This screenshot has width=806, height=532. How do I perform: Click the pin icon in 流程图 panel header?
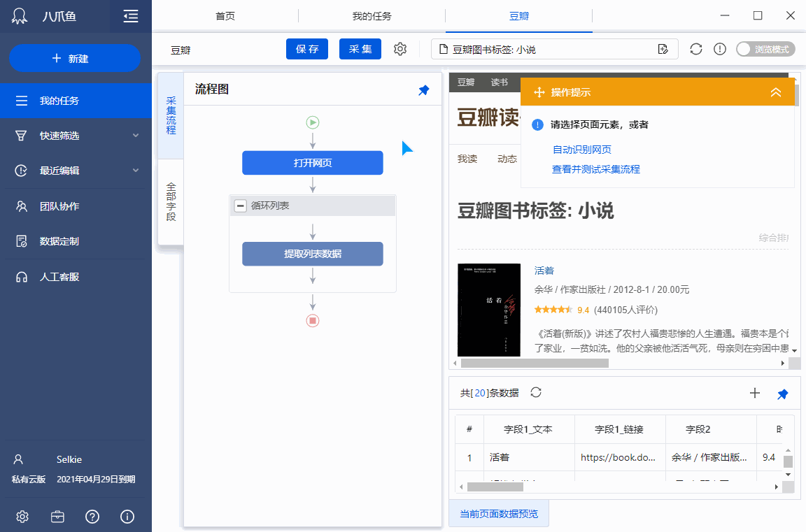pyautogui.click(x=423, y=90)
